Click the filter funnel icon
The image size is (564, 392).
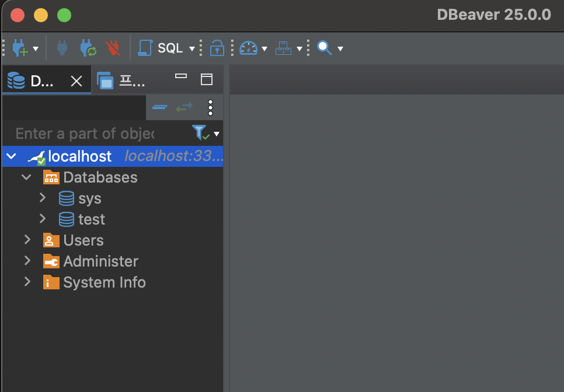click(200, 132)
